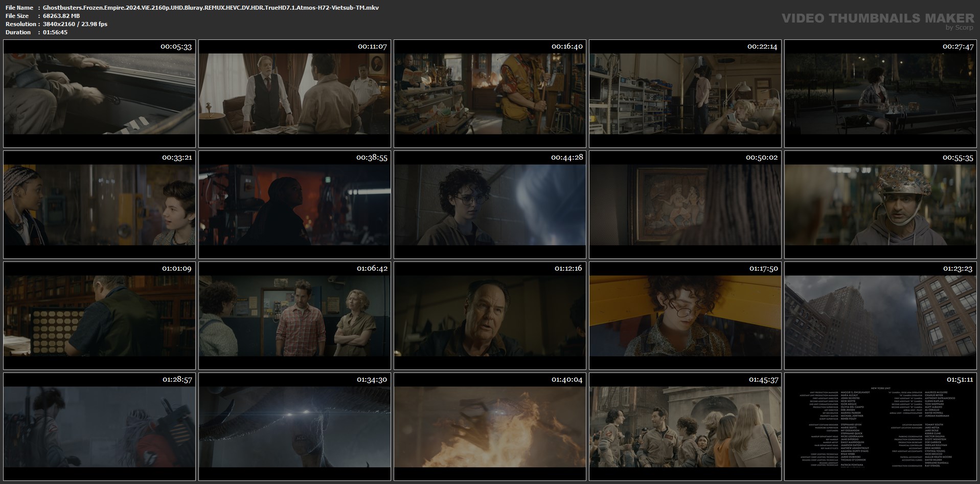This screenshot has width=980, height=484.
Task: Open the thumbnail at 00:11:07
Action: tap(294, 94)
